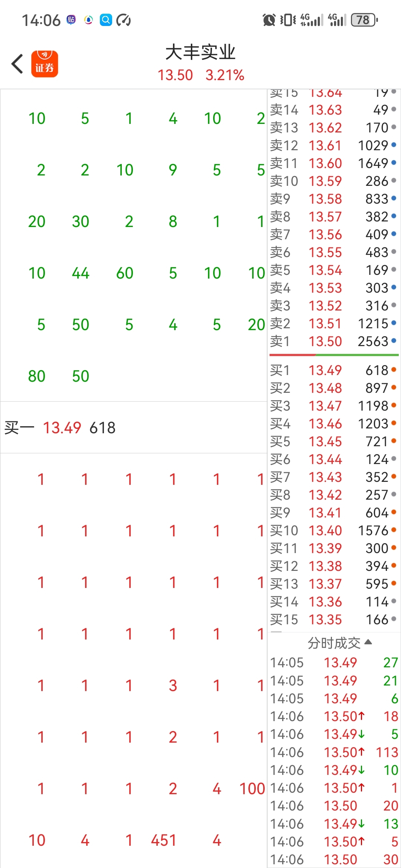
Task: Tap the 大丰实业 stock title
Action: pyautogui.click(x=200, y=52)
